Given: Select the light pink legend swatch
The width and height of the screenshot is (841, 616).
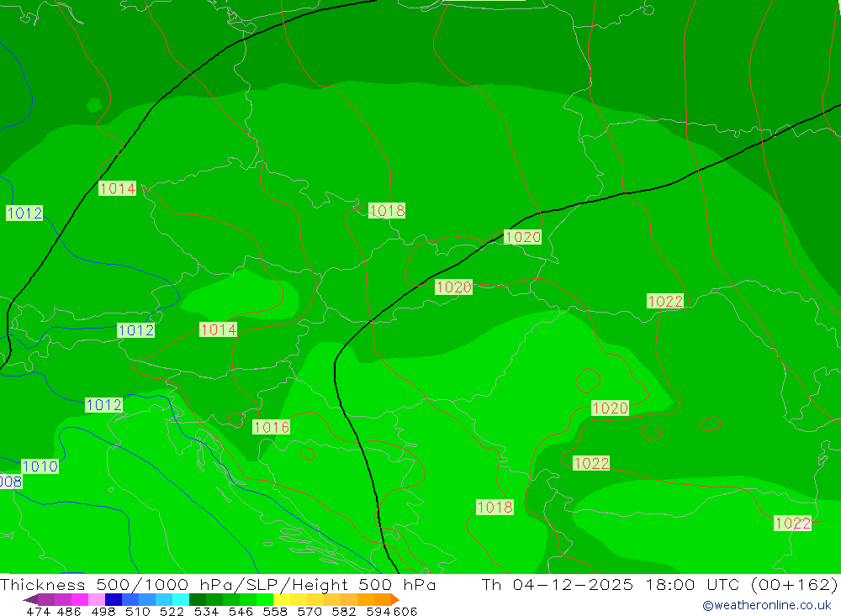Looking at the screenshot, I should coord(97,600).
